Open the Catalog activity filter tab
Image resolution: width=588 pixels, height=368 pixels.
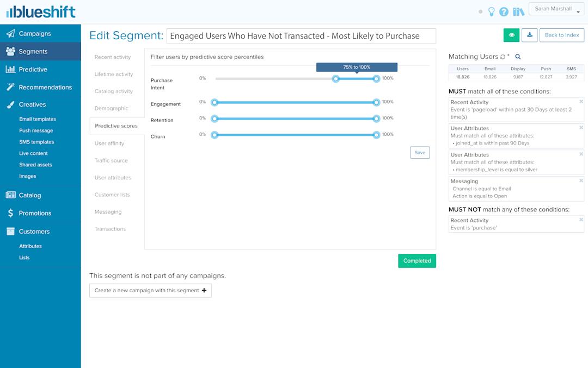coord(114,91)
